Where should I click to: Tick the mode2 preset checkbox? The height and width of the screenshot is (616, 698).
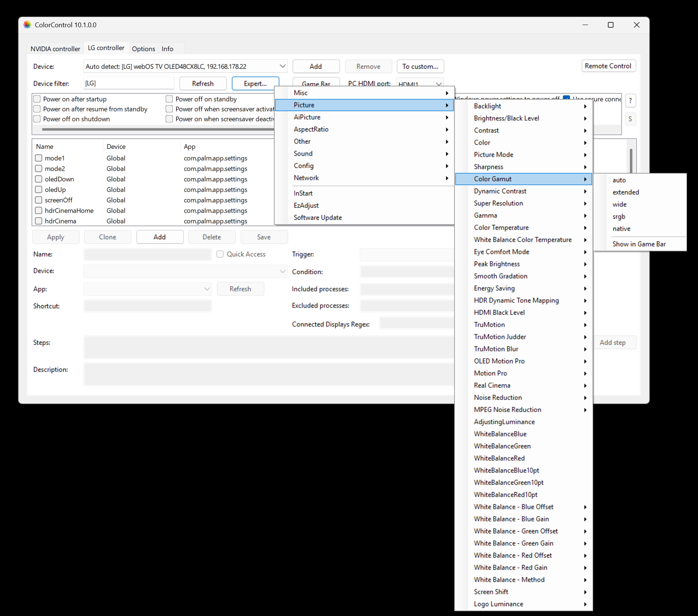tap(39, 169)
